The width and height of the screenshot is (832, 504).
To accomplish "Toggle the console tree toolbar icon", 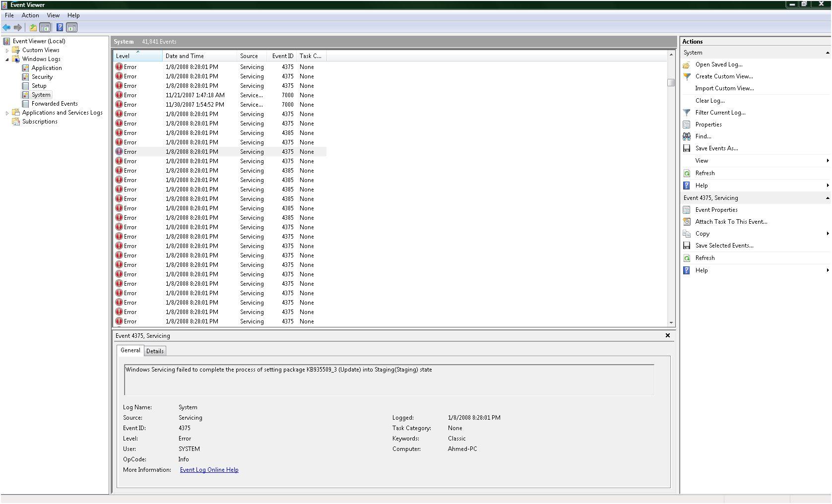I will click(45, 28).
